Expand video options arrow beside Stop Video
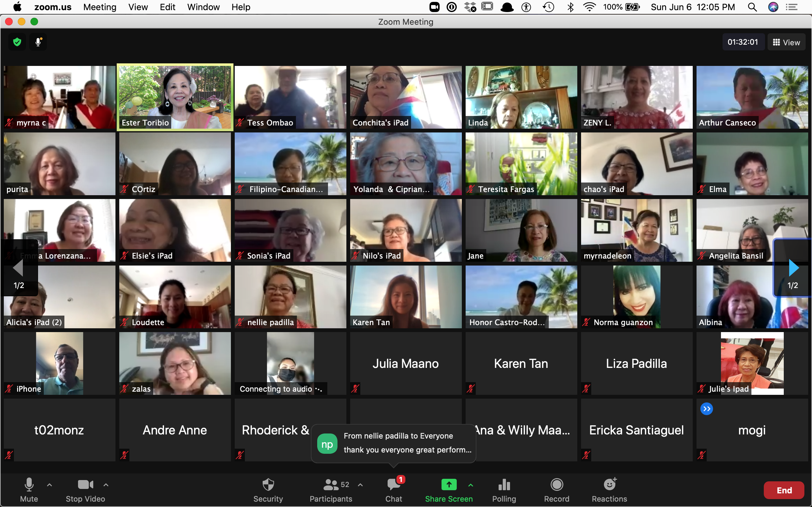The height and width of the screenshot is (507, 812). click(106, 485)
